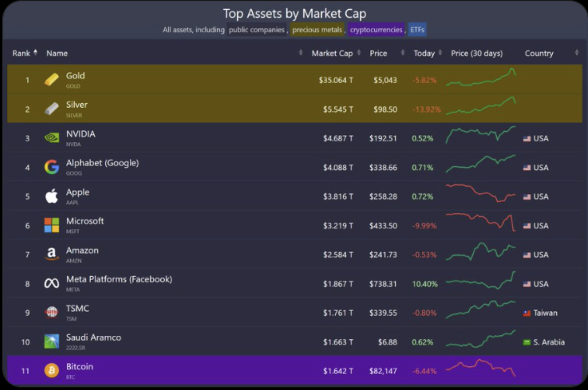Click the USA flag in Microsoft row
The height and width of the screenshot is (390, 588).
[x=527, y=226]
